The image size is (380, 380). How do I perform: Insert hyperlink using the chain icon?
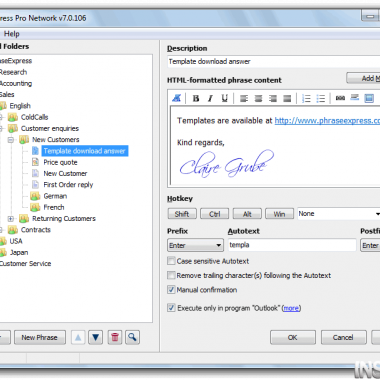click(x=340, y=98)
